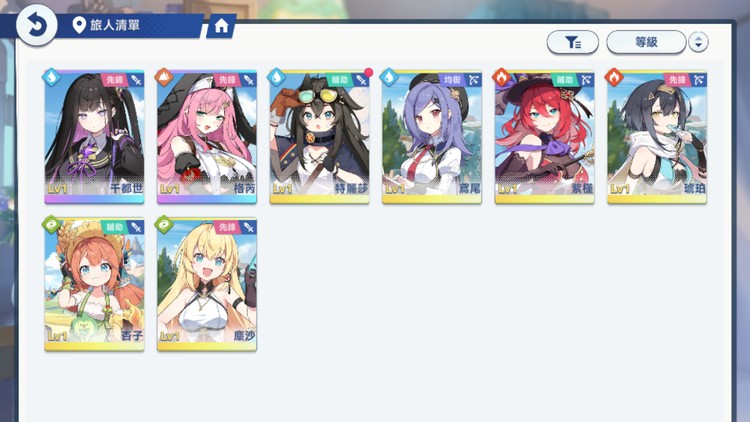Click the back arrow button
The width and height of the screenshot is (750, 422).
(37, 25)
